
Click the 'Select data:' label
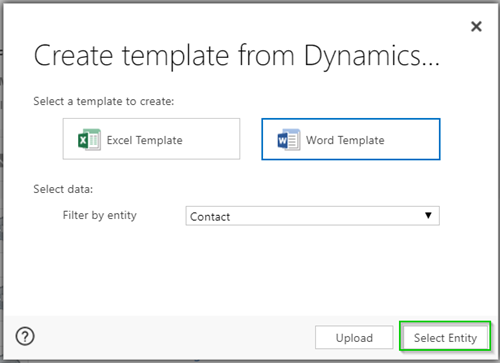(x=63, y=189)
